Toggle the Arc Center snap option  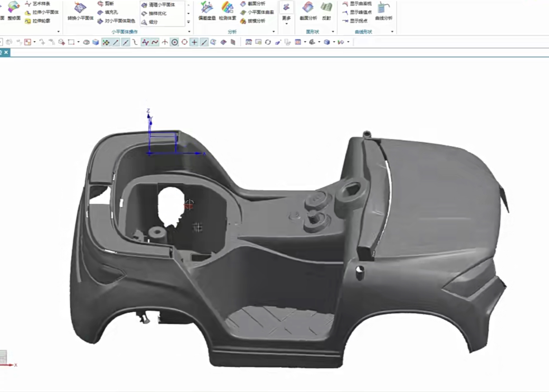[x=175, y=42]
